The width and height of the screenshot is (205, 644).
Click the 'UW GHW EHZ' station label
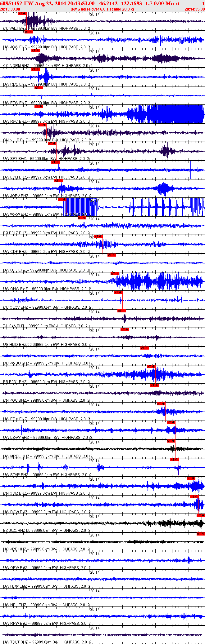16,289
